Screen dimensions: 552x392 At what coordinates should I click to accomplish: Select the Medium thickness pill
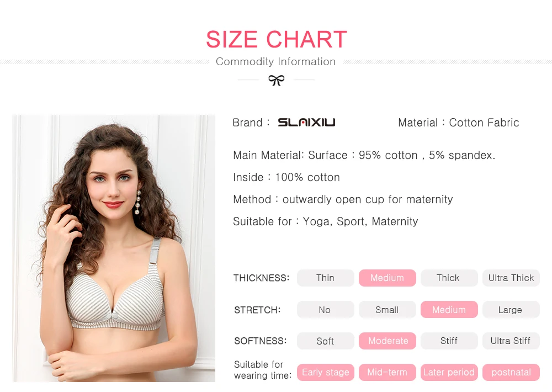coord(388,278)
